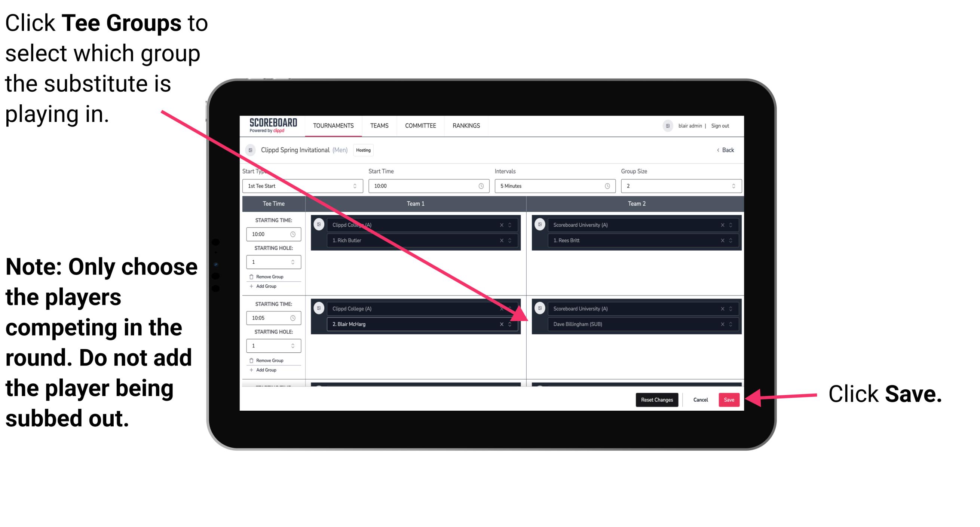Click the X icon next to Blair McHarg
Image resolution: width=980 pixels, height=527 pixels.
click(501, 324)
